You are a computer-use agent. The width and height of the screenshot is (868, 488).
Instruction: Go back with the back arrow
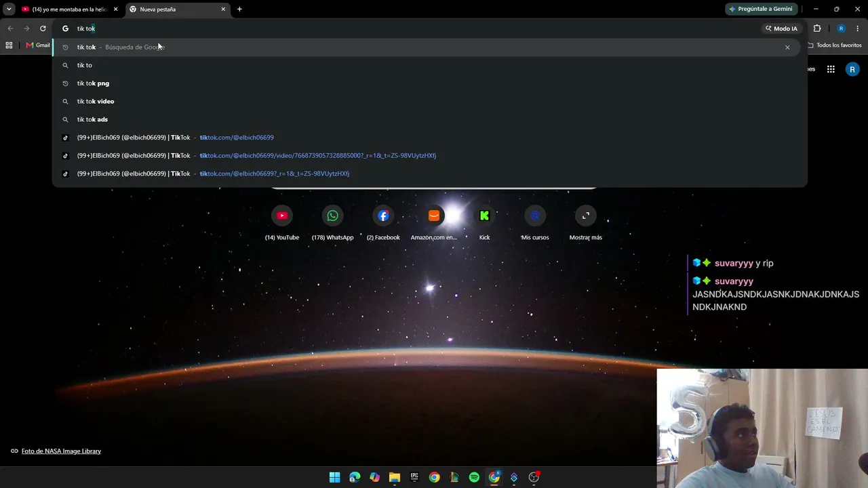10,28
